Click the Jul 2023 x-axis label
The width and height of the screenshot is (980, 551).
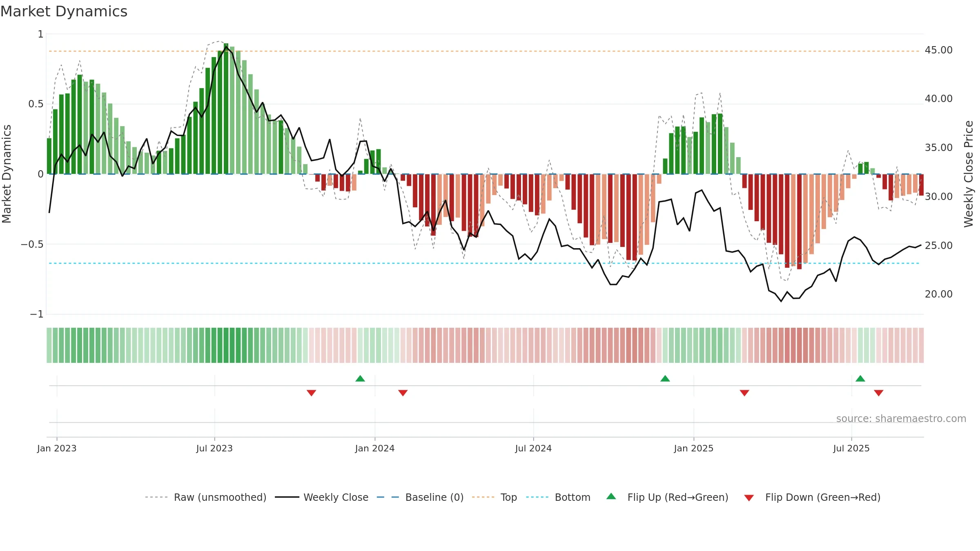click(214, 448)
